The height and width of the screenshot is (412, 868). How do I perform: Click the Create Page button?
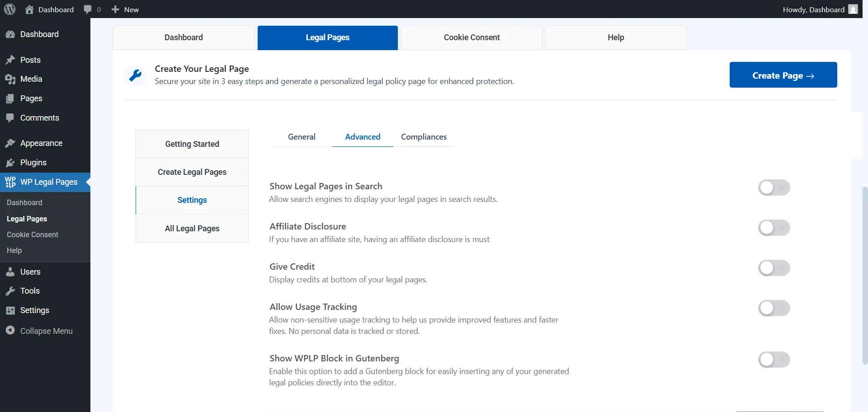click(783, 75)
